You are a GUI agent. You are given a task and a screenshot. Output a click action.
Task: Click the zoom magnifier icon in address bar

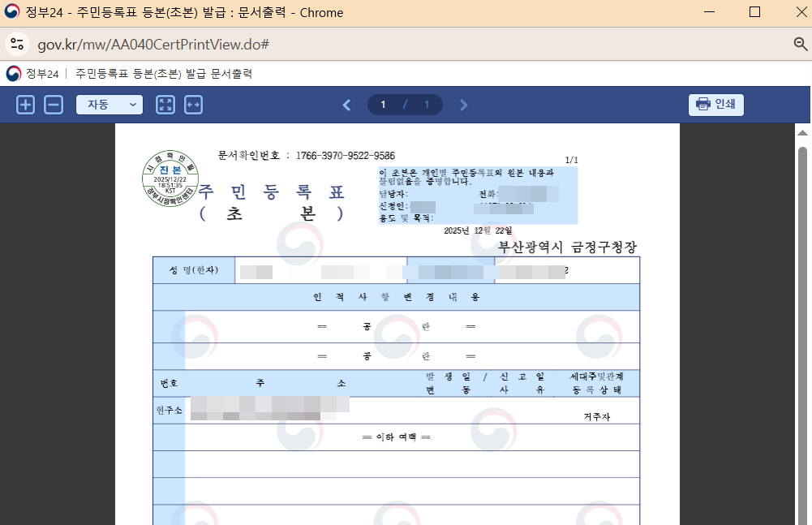tap(800, 44)
